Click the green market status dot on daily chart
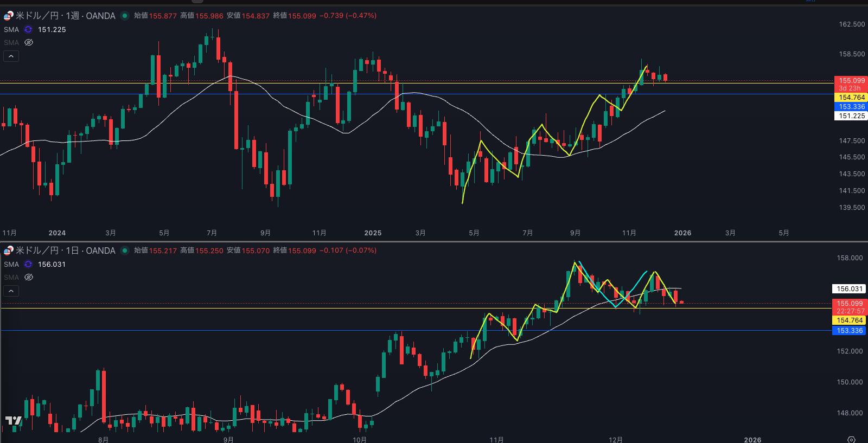The height and width of the screenshot is (443, 868). pyautogui.click(x=125, y=251)
